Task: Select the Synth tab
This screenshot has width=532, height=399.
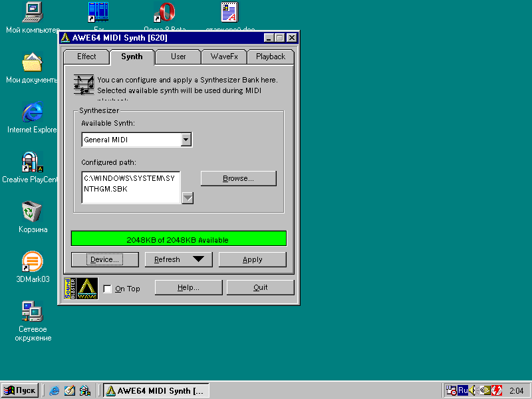Action: (132, 57)
